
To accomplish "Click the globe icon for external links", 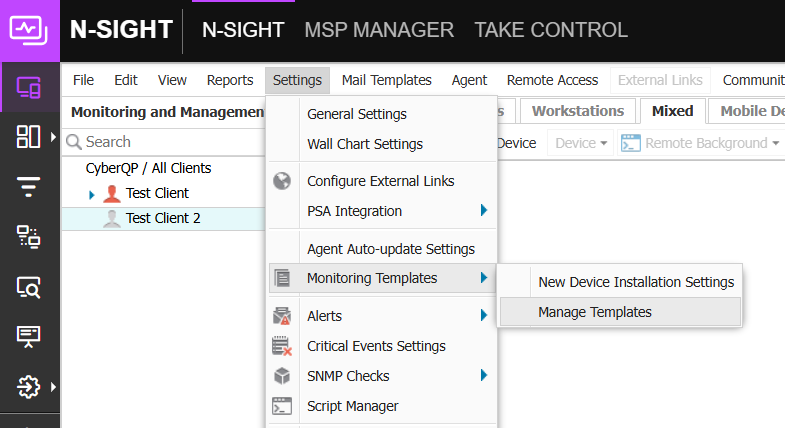I will (x=282, y=181).
